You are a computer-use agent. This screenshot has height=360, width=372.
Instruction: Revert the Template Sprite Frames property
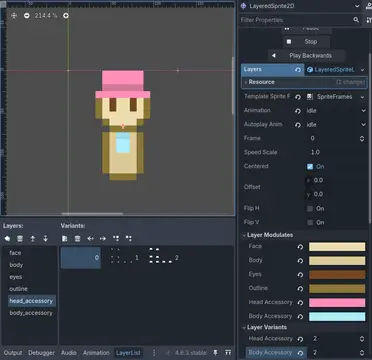pyautogui.click(x=298, y=97)
